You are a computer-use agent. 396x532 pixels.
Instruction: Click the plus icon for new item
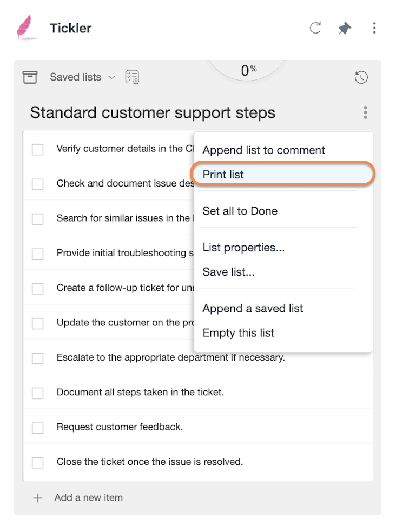coord(38,498)
